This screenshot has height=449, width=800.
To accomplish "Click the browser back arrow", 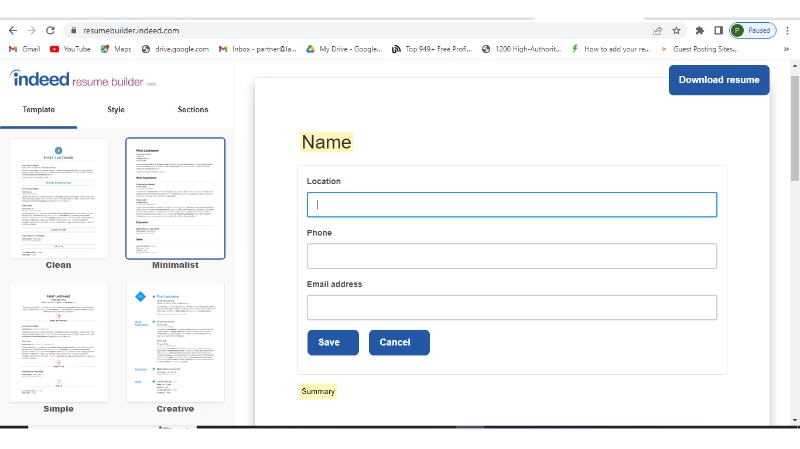I will 12,31.
